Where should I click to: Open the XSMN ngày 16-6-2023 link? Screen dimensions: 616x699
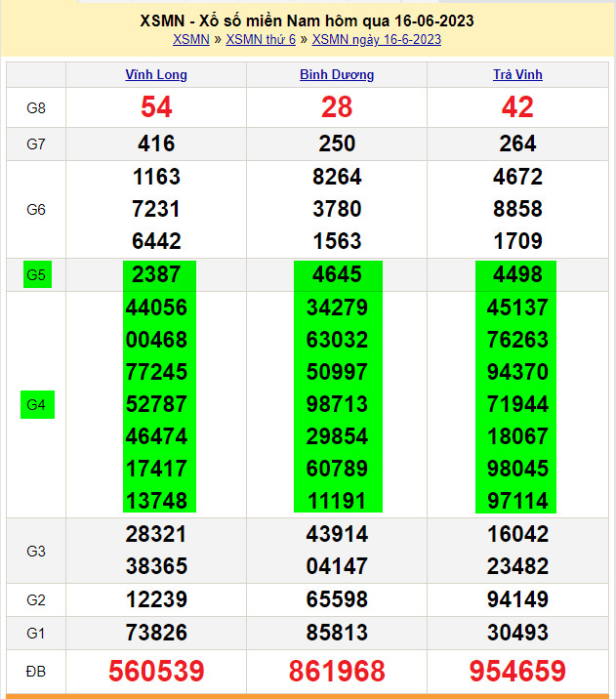pos(377,39)
